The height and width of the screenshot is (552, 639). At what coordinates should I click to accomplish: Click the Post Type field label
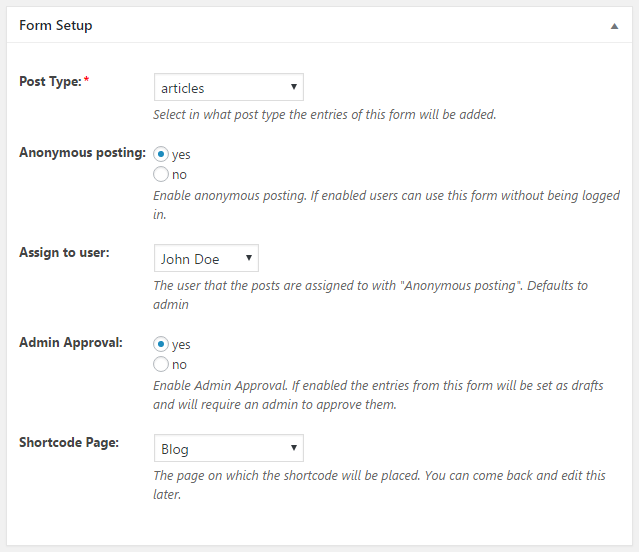point(50,81)
